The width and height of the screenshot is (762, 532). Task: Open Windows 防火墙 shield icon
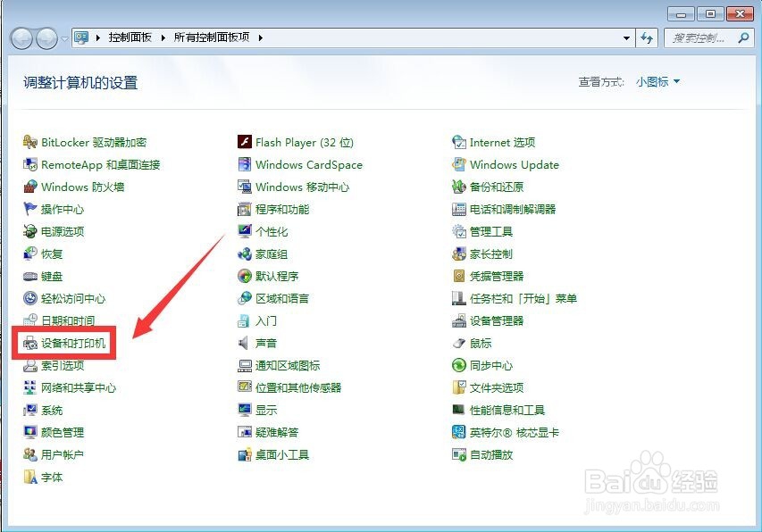tap(30, 187)
